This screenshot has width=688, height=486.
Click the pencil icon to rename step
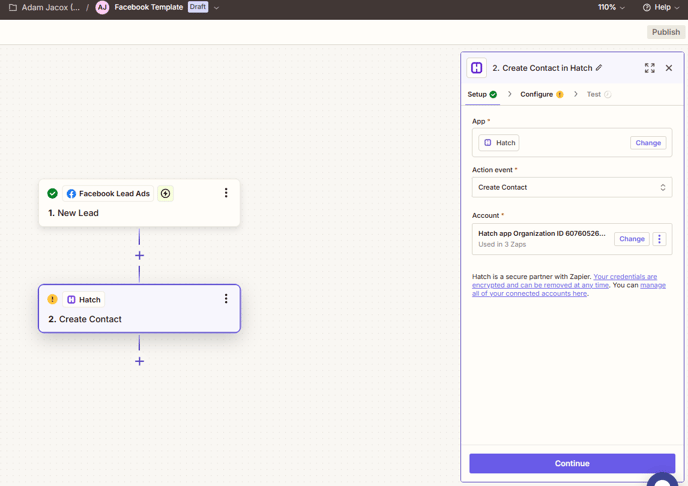pyautogui.click(x=599, y=68)
